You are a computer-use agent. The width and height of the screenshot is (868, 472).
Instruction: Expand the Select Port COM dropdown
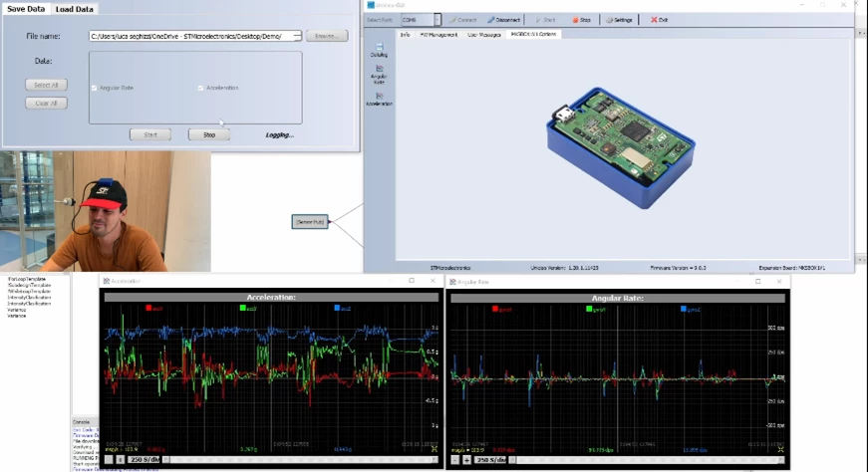pos(437,20)
